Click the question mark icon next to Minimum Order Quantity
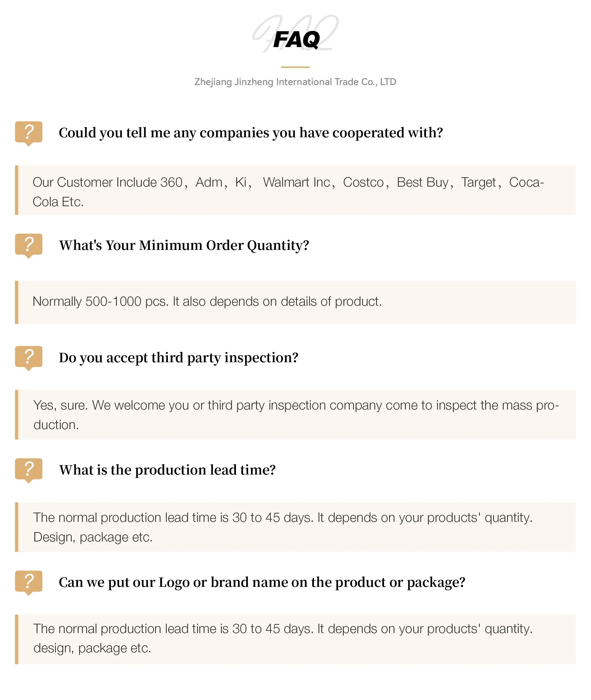This screenshot has height=700, width=591. (x=29, y=244)
